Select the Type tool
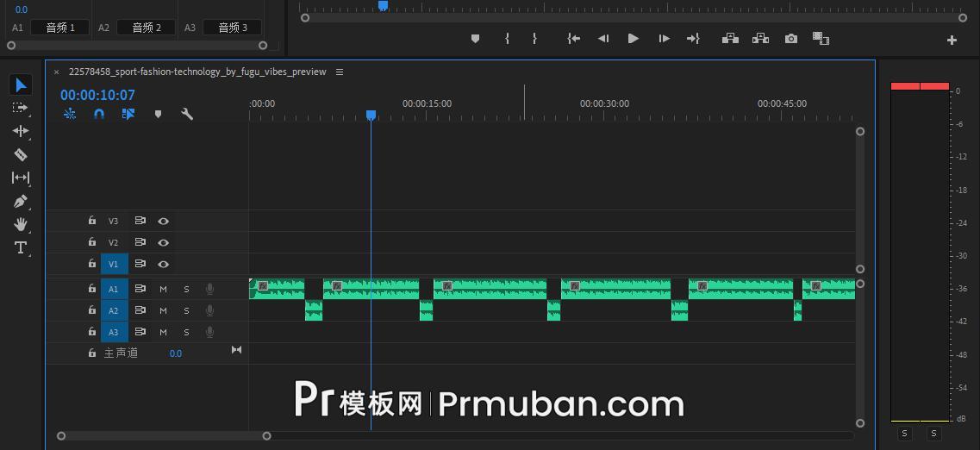 point(21,247)
